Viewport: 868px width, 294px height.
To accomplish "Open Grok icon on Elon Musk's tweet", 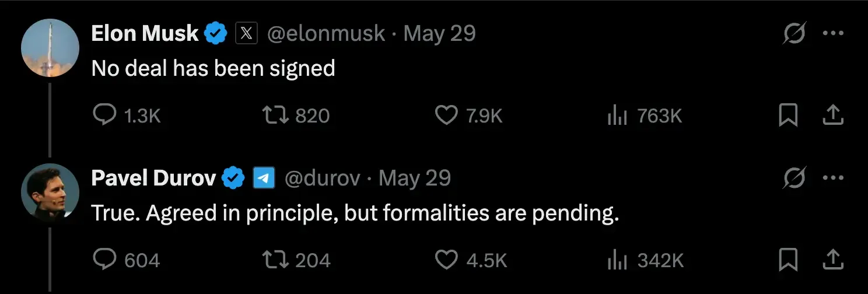I will (x=794, y=35).
